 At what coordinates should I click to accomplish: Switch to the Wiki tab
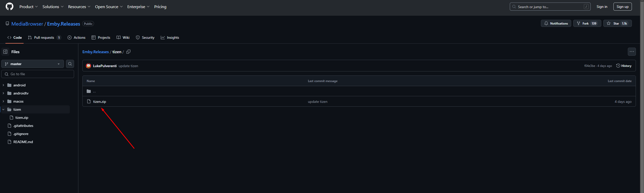tap(123, 37)
